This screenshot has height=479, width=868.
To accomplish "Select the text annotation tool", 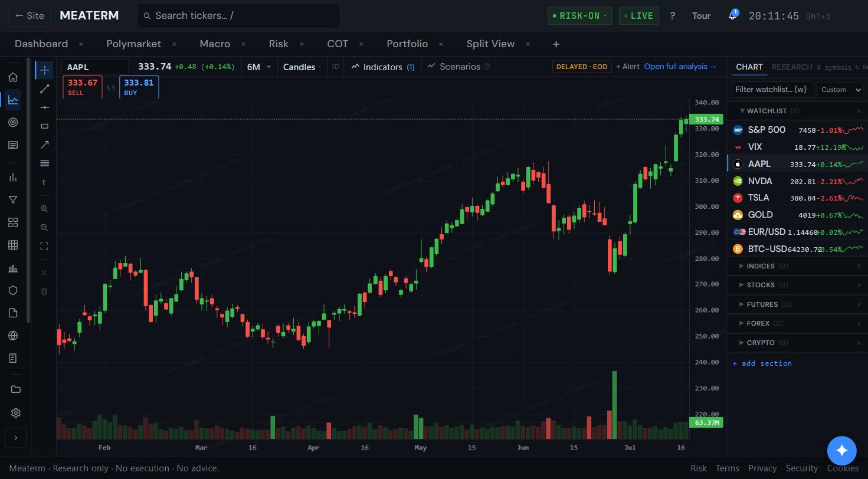I will click(x=44, y=183).
